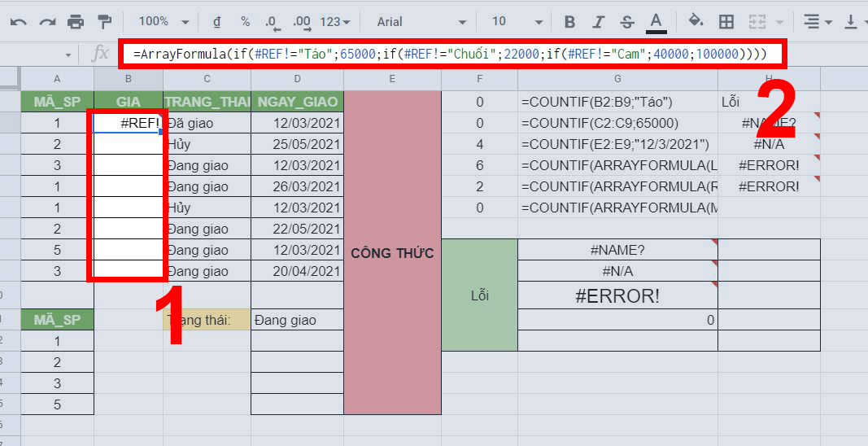Select the date cell 20/04/2021

(297, 271)
